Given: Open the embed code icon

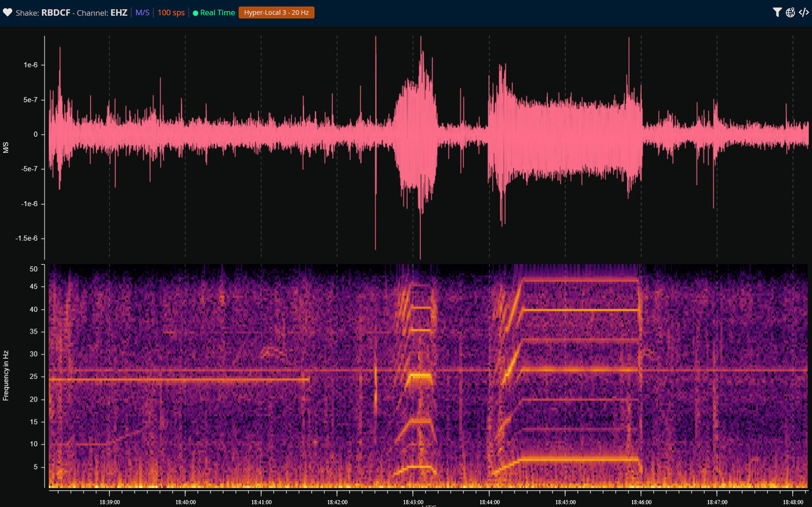Looking at the screenshot, I should 803,13.
